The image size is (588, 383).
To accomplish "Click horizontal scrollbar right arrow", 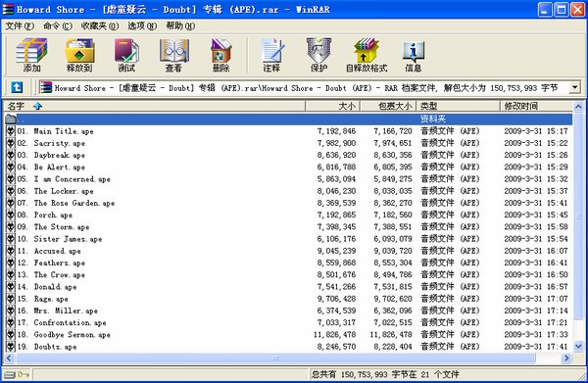I will [567, 359].
